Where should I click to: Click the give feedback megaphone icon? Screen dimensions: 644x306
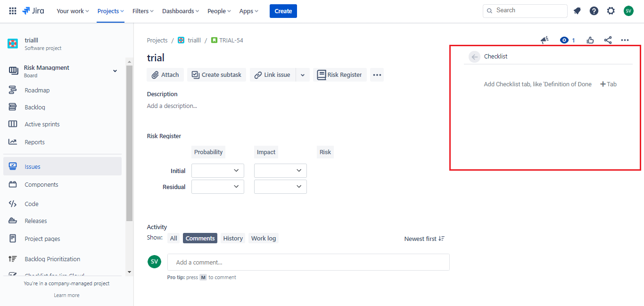tap(545, 40)
